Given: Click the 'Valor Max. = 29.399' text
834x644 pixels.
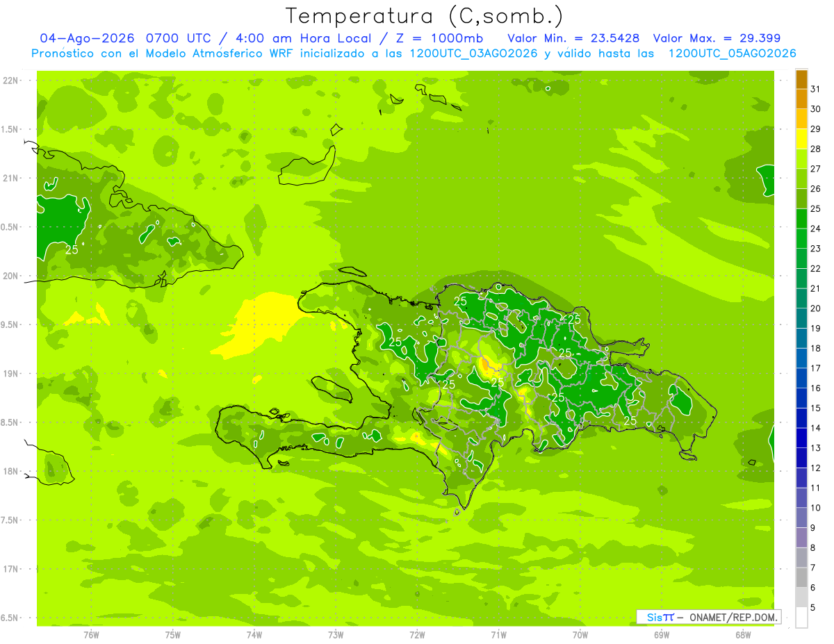Looking at the screenshot, I should pos(717,38).
